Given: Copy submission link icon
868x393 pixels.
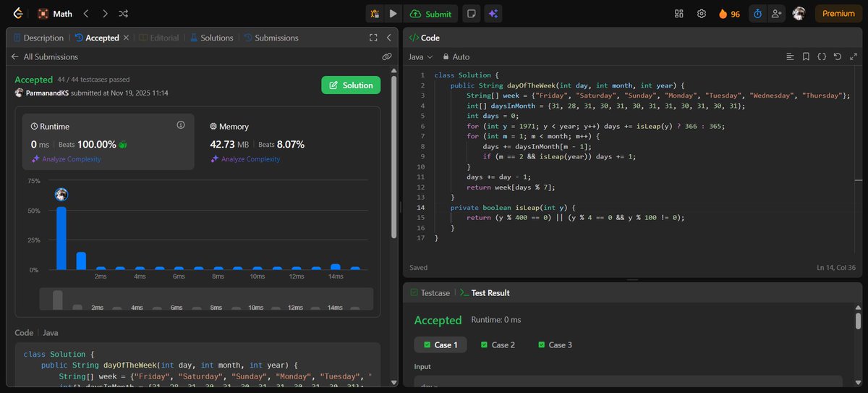Looking at the screenshot, I should (x=387, y=56).
